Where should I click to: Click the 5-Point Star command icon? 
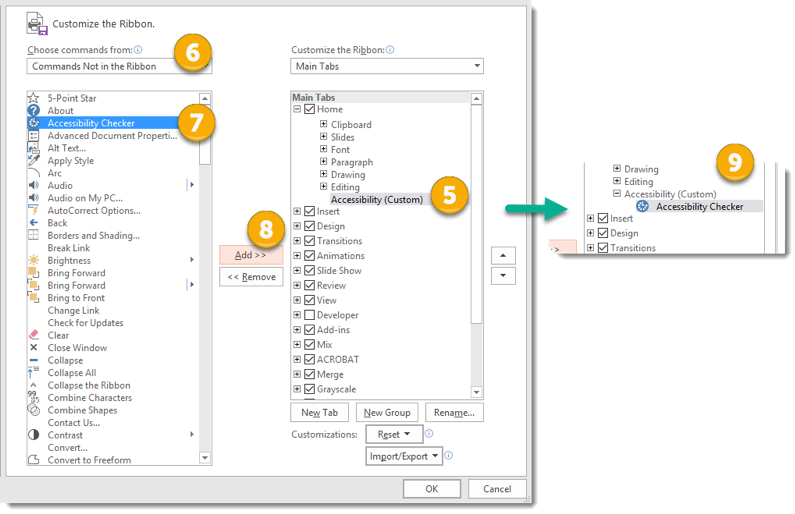point(34,98)
